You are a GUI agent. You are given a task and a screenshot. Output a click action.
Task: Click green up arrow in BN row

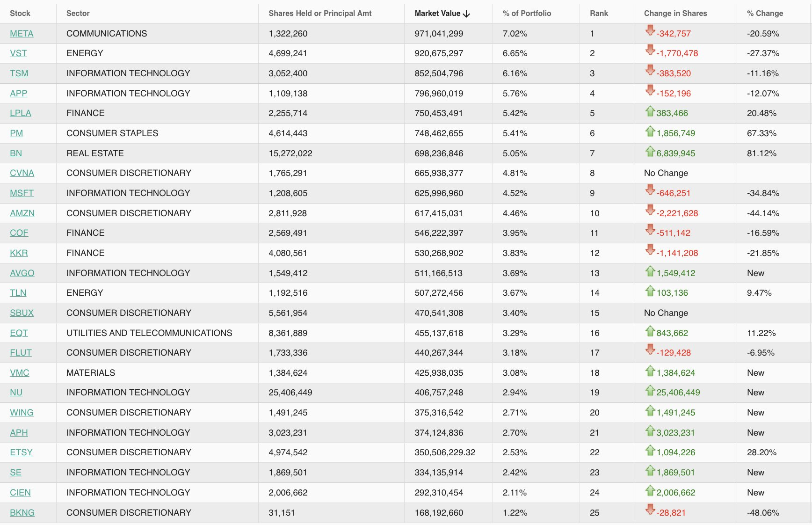point(650,151)
